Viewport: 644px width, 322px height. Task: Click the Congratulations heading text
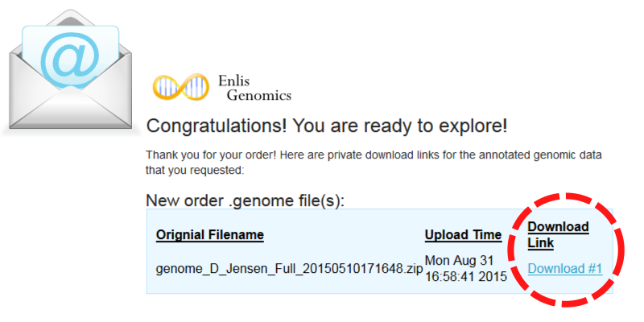pyautogui.click(x=327, y=126)
